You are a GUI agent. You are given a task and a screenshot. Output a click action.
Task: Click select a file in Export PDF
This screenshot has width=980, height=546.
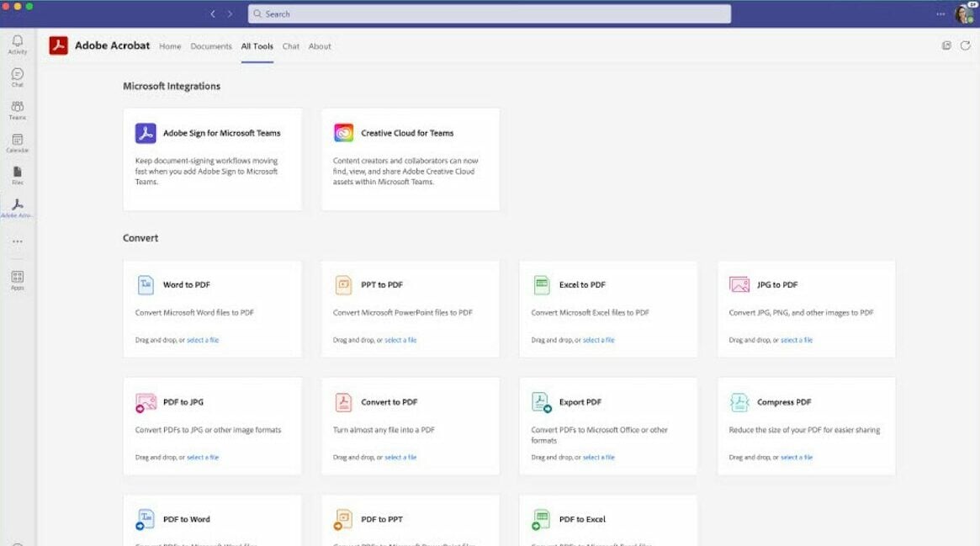pyautogui.click(x=599, y=458)
